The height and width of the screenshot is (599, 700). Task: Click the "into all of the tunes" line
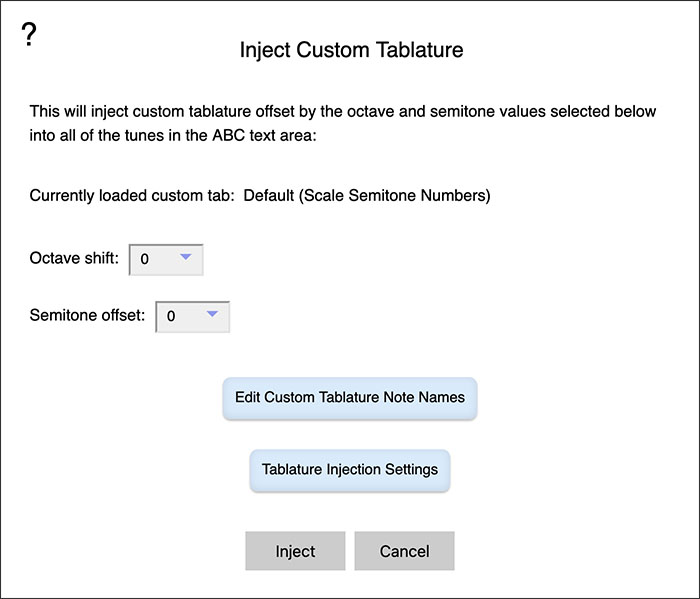pos(172,134)
